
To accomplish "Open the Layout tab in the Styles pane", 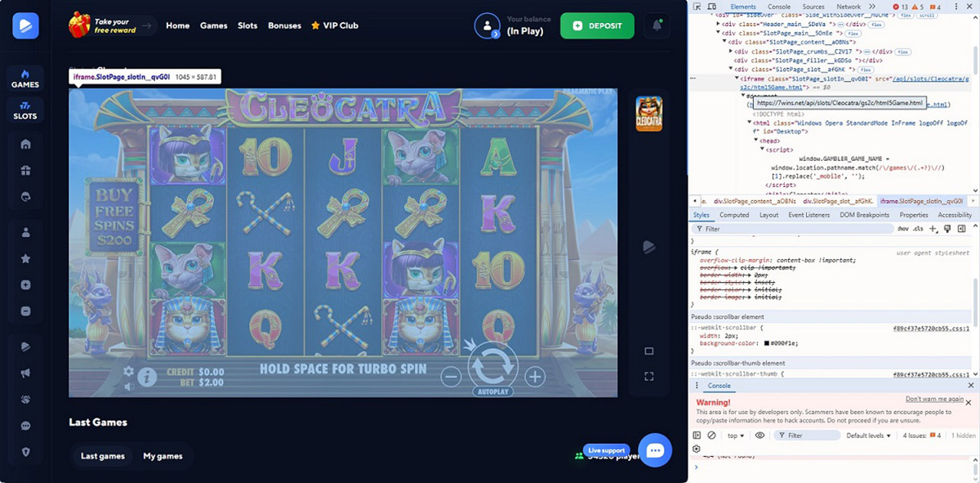I will click(x=768, y=215).
